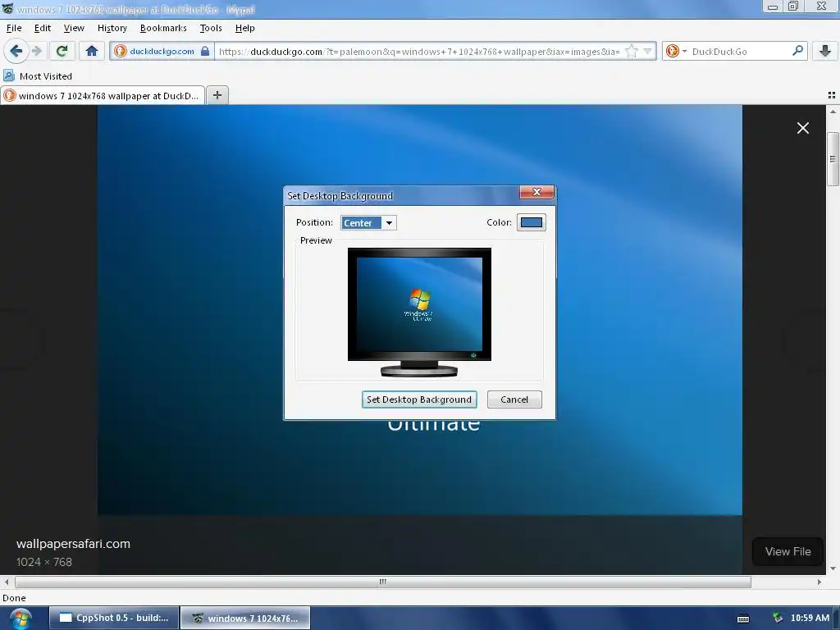Click the forward navigation arrow
The height and width of the screenshot is (630, 840).
[36, 51]
